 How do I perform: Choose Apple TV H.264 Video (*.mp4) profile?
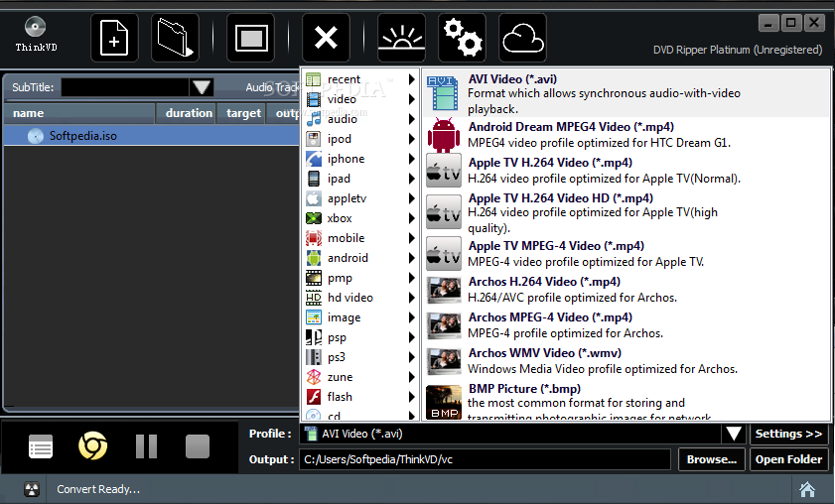click(626, 171)
